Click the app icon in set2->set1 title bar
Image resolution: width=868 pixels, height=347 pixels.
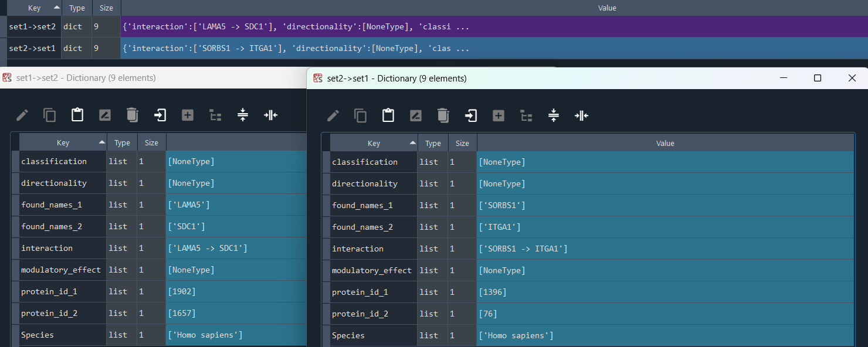coord(318,78)
